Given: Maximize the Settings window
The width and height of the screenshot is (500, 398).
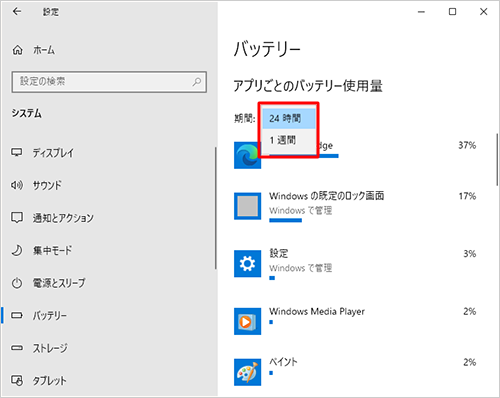Looking at the screenshot, I should [452, 12].
